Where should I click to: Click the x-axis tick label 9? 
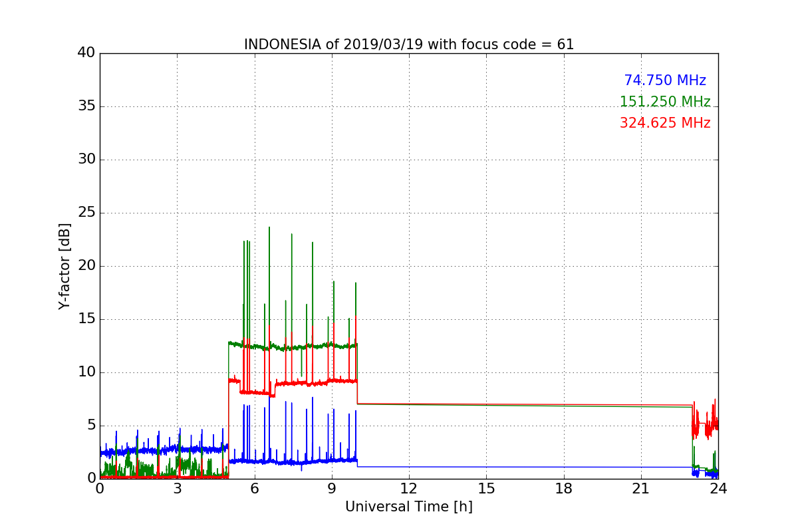(332, 489)
